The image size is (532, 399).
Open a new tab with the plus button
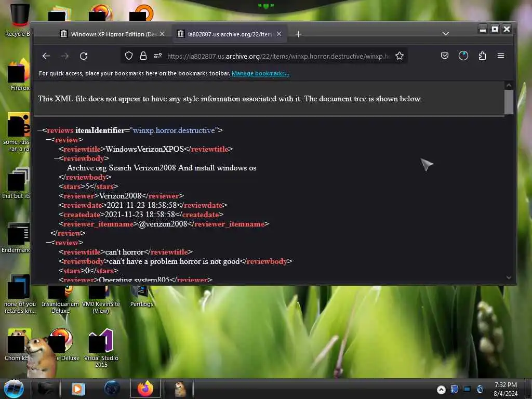coord(298,34)
